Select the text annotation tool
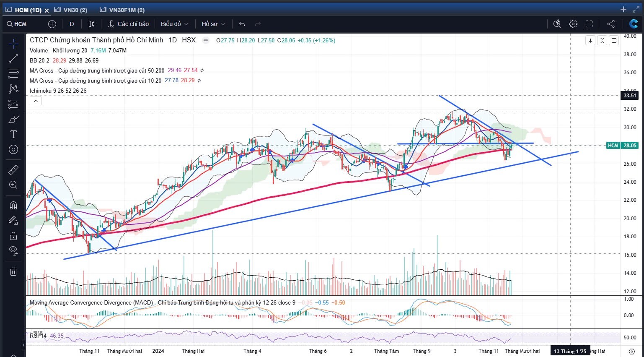644x357 pixels. [13, 134]
